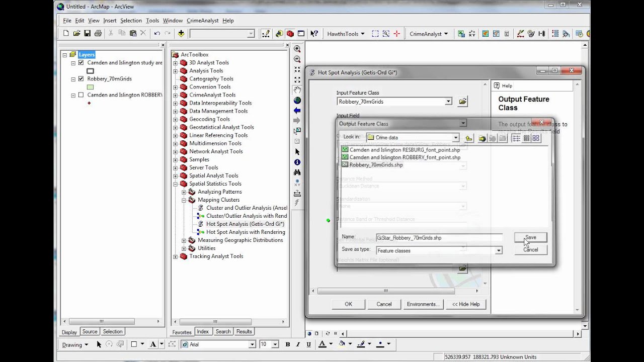Click the Full Extent globe icon
Viewport: 644px width, 362px height.
pos(297,100)
